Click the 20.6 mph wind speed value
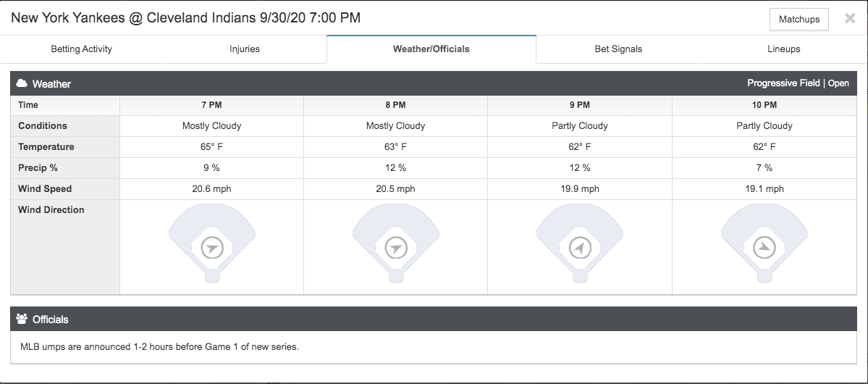 211,189
